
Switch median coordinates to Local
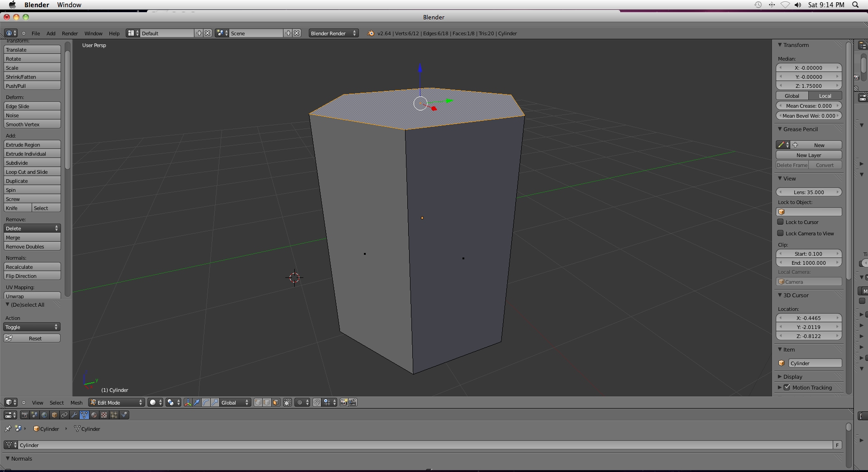pos(825,95)
